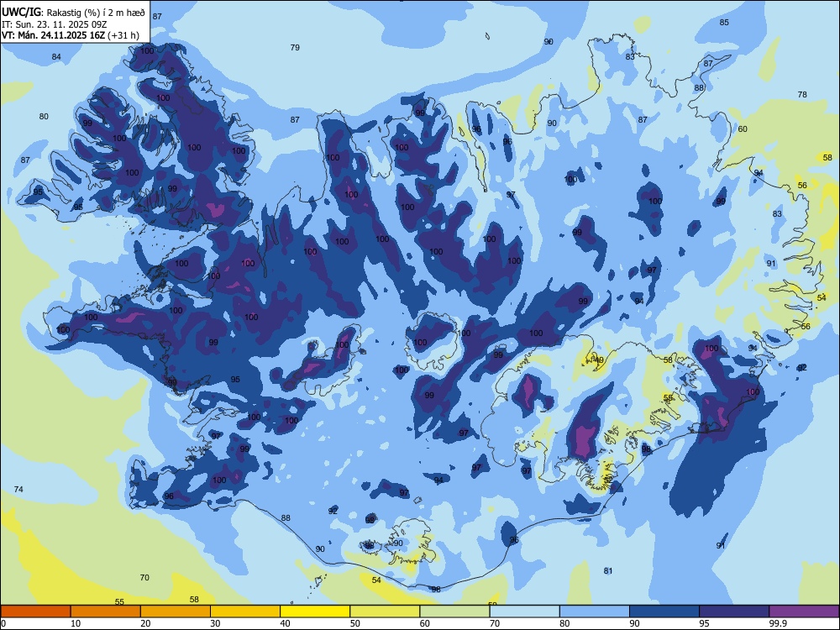
Task: Click the indigo 95–99.9 legend swatch
Action: click(x=734, y=612)
